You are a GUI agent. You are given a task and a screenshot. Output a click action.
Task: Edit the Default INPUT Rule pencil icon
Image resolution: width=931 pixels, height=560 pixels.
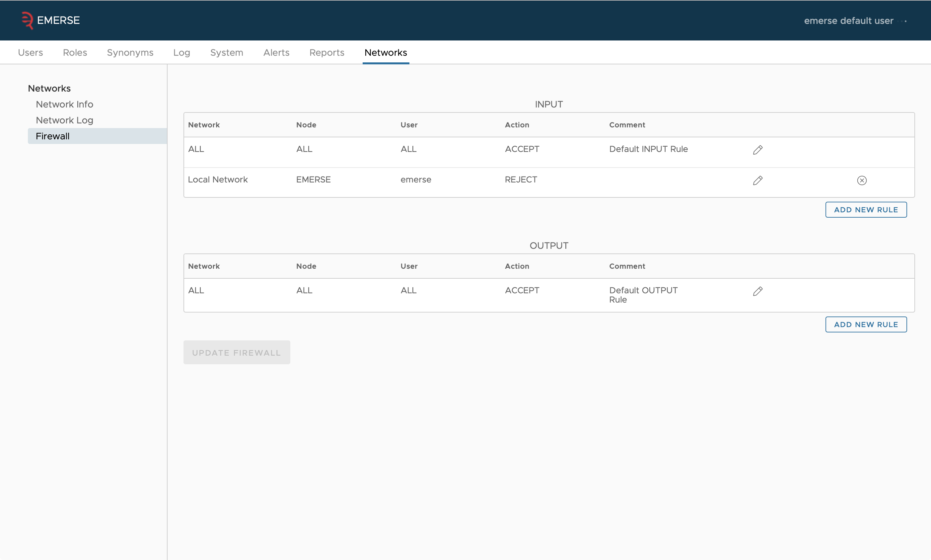[x=757, y=150]
